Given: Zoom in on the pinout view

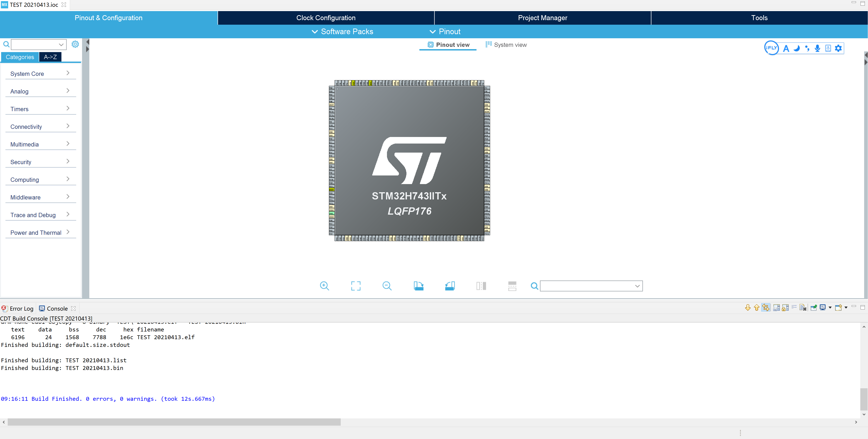Looking at the screenshot, I should 324,285.
